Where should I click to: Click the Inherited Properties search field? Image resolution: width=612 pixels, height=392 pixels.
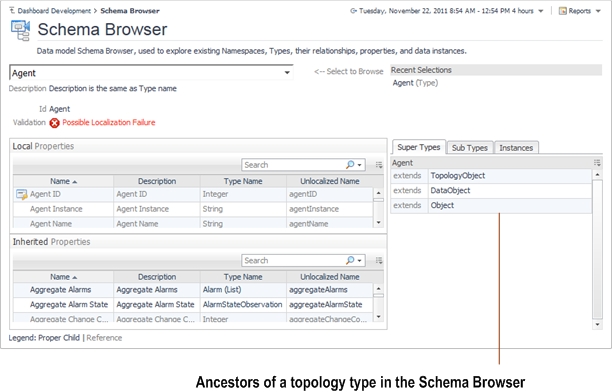click(293, 260)
